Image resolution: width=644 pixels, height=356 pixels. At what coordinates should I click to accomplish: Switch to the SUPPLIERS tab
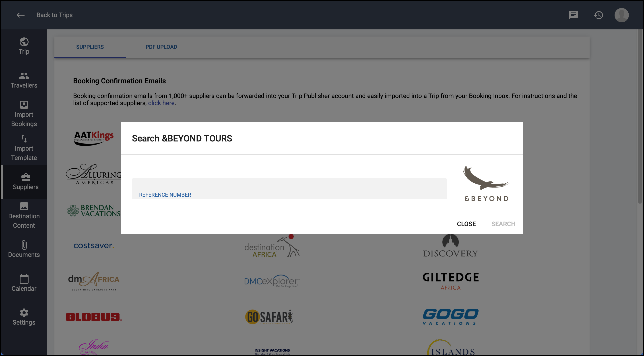[90, 47]
